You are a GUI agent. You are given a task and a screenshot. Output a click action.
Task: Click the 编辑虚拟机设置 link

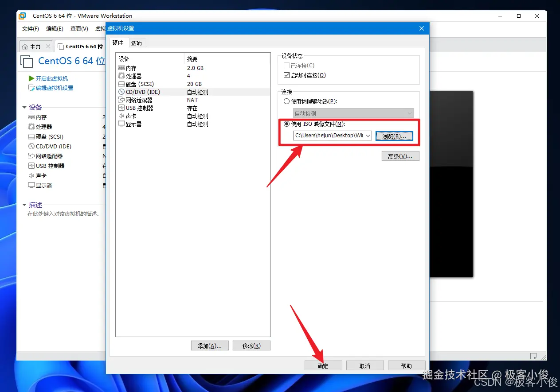(55, 88)
